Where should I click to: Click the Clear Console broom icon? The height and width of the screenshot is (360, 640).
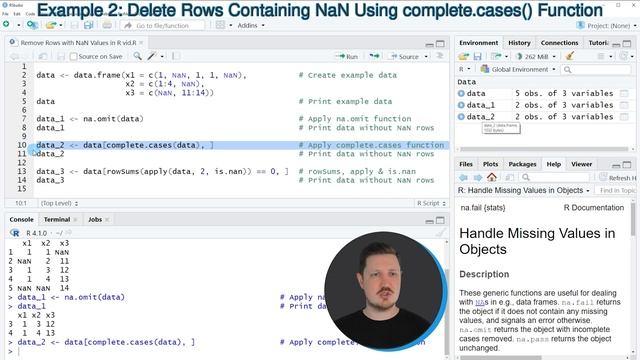[x=440, y=233]
